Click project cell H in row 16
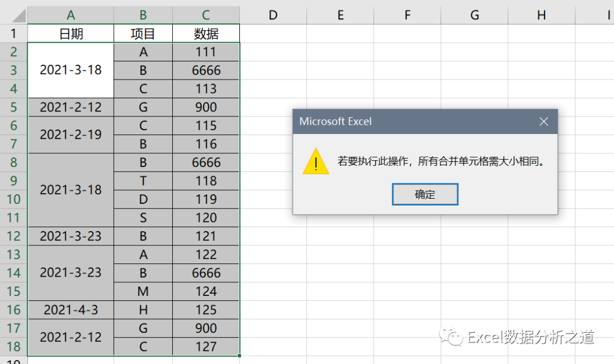The height and width of the screenshot is (364, 614). pyautogui.click(x=143, y=310)
